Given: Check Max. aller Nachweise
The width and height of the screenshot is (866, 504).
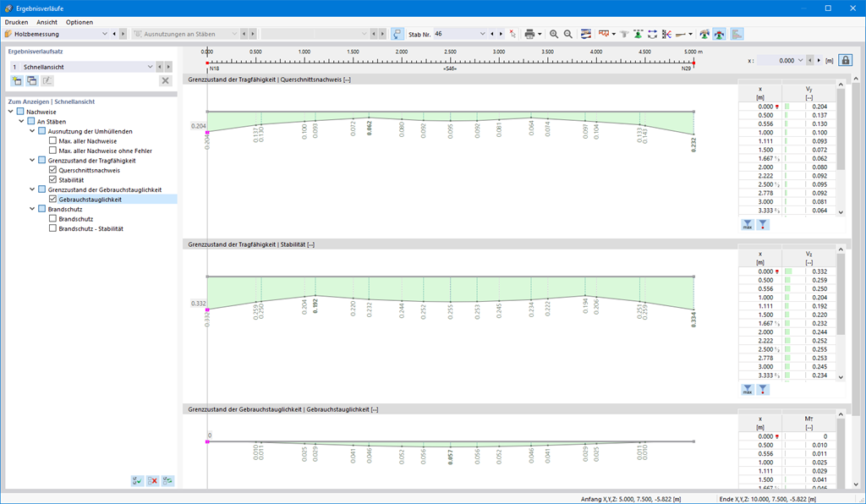Looking at the screenshot, I should pyautogui.click(x=53, y=140).
